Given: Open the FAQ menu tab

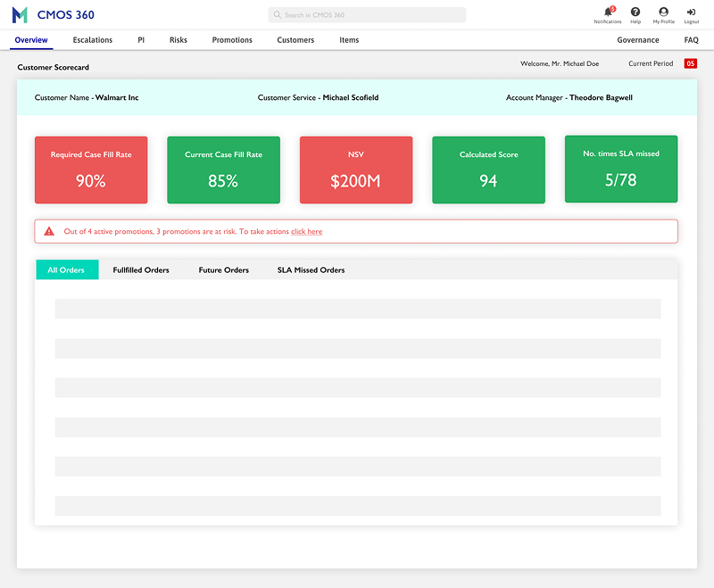Looking at the screenshot, I should [691, 40].
